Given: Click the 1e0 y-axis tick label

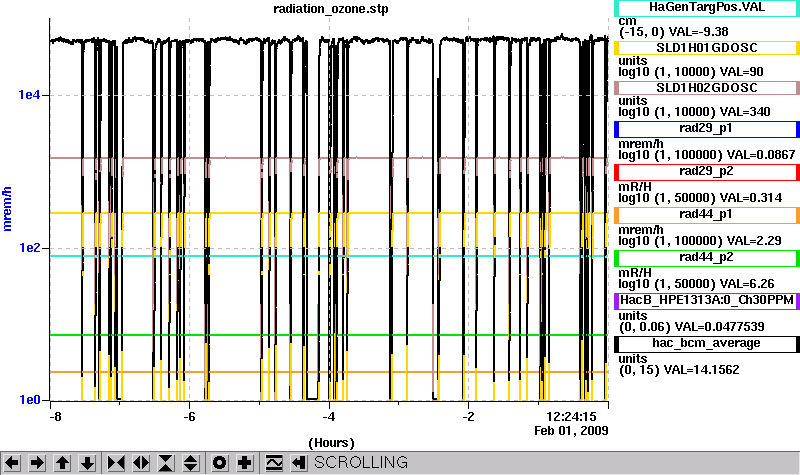Looking at the screenshot, I should (29, 399).
